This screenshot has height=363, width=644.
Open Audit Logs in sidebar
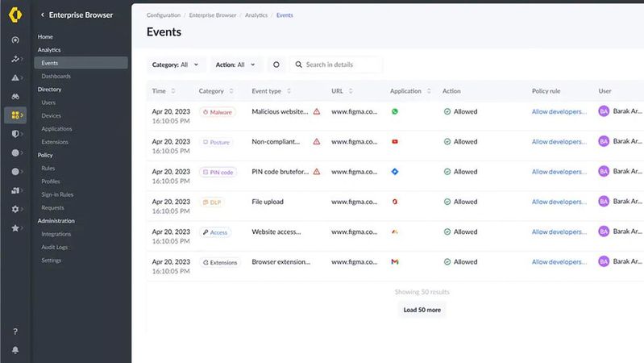[54, 247]
